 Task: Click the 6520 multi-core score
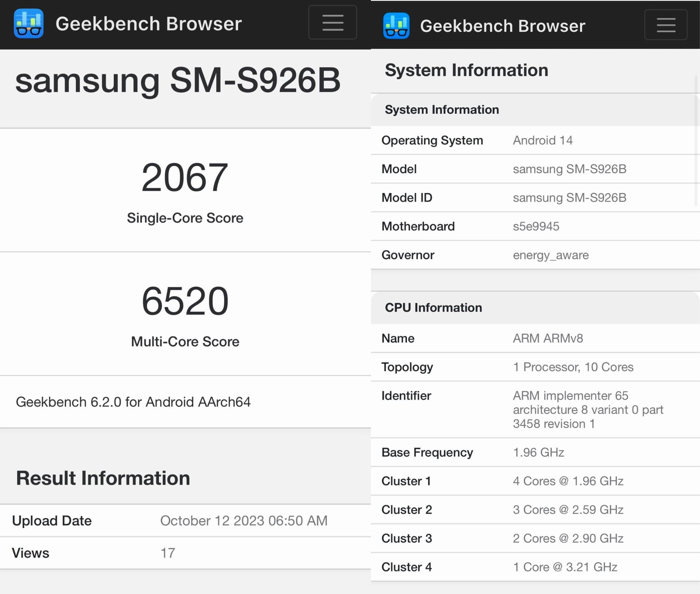[185, 301]
